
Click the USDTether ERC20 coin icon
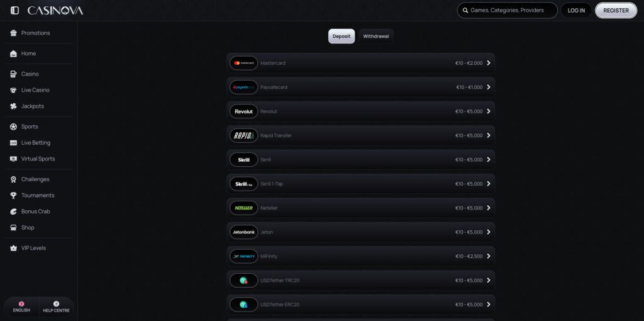(243, 305)
